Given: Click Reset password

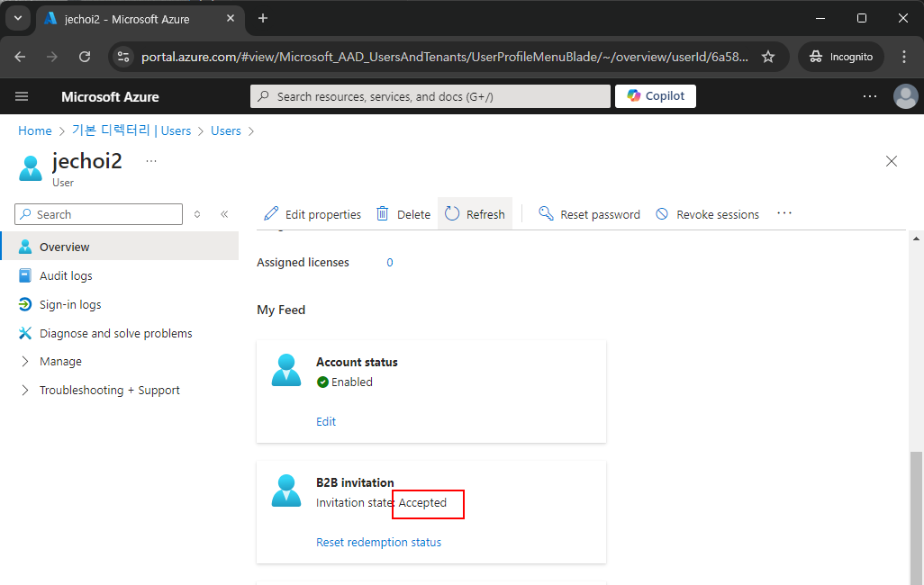Looking at the screenshot, I should point(589,214).
